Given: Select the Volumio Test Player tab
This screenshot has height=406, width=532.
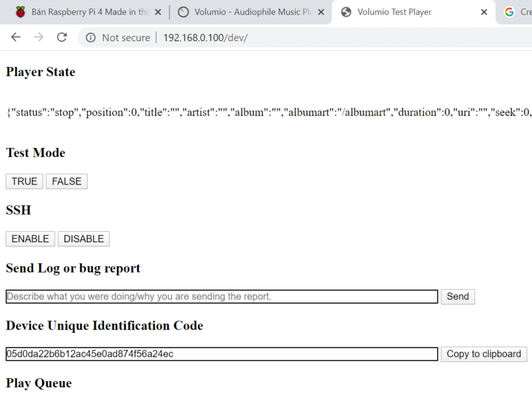Looking at the screenshot, I should pos(404,12).
